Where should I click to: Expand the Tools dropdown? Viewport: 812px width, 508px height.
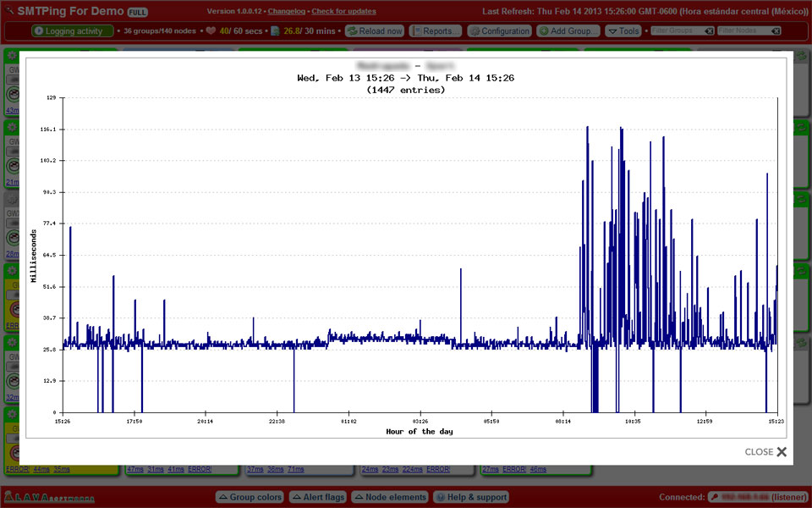click(x=623, y=31)
